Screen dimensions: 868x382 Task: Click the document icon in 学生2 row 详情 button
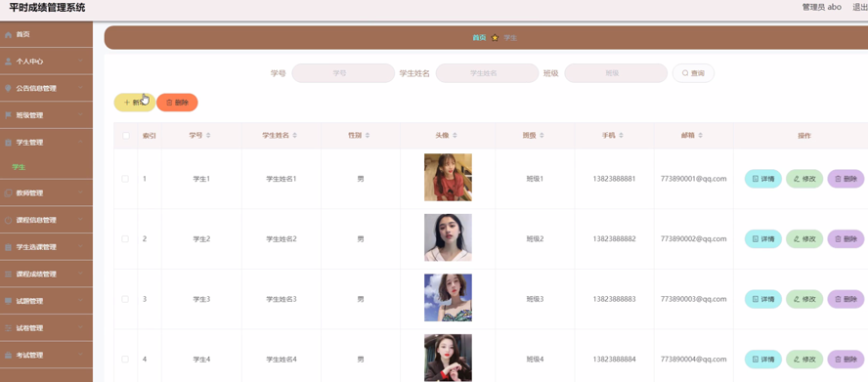755,239
